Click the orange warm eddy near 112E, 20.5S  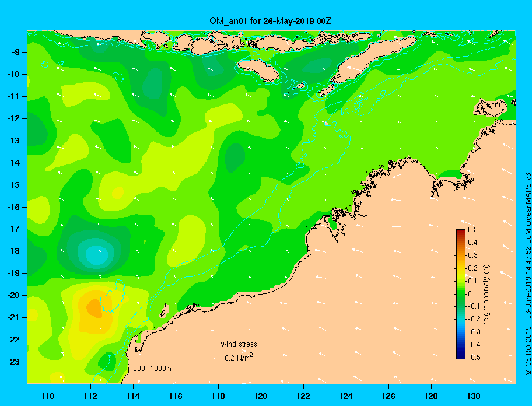point(94,309)
